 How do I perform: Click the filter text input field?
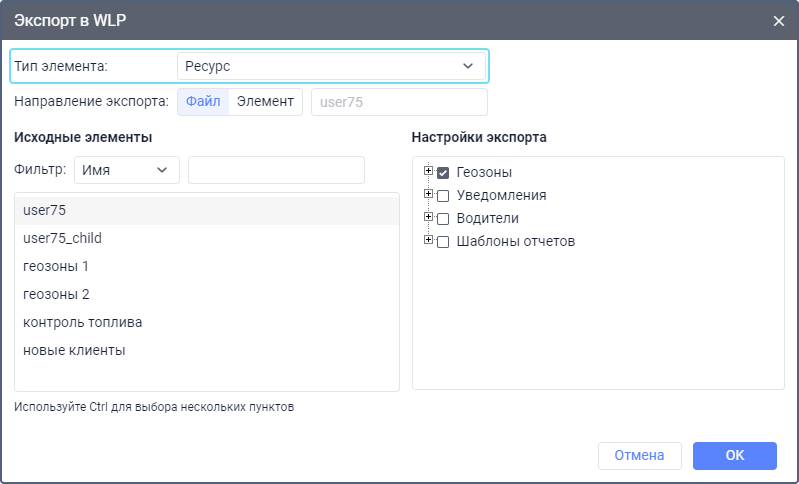tap(276, 170)
